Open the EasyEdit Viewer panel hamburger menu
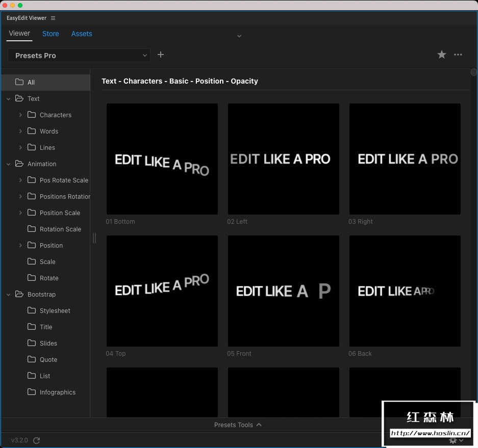Screen dimensions: 478x448 53,18
